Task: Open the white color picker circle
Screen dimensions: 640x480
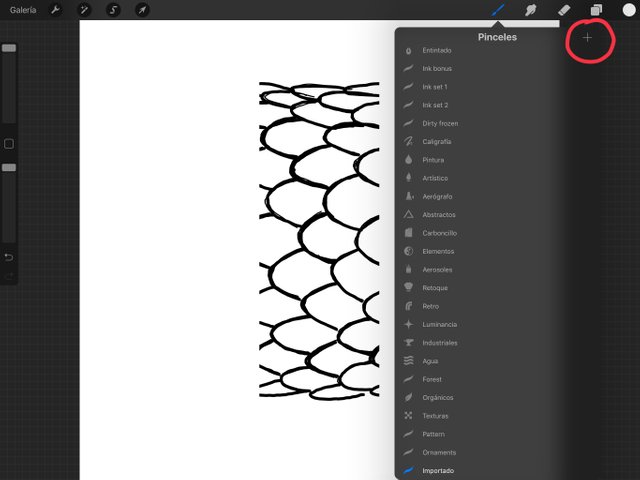Action: point(629,10)
